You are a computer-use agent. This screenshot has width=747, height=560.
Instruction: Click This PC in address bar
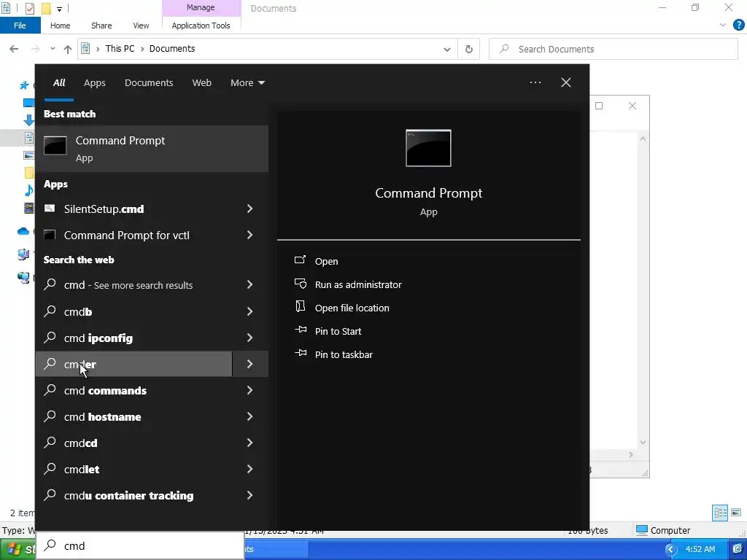(120, 49)
